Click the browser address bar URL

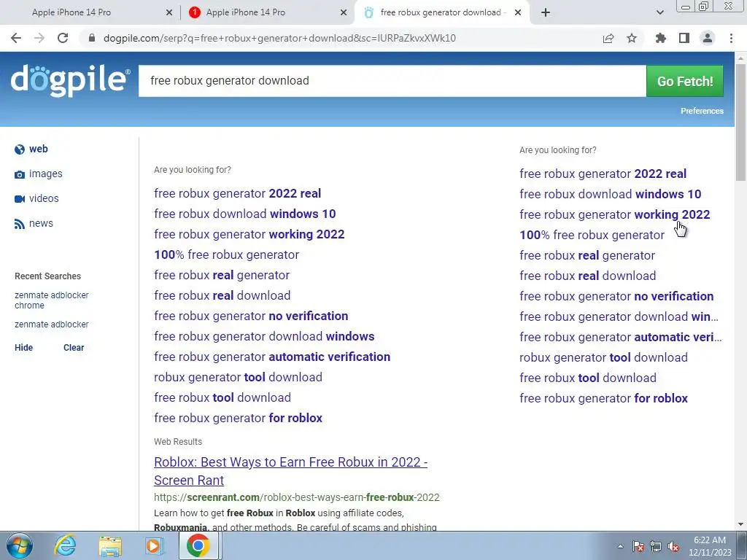[279, 38]
